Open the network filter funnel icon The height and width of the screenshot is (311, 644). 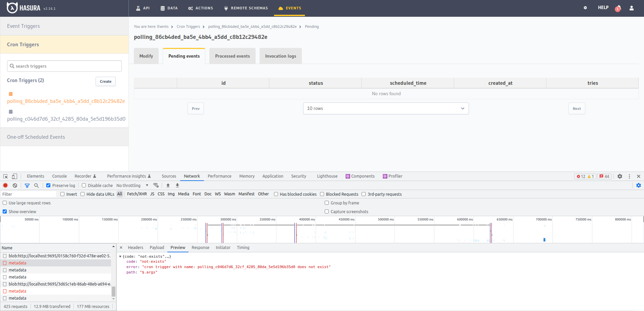tap(27, 185)
